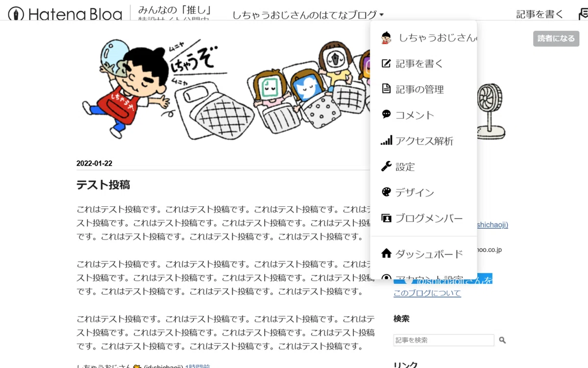Open アクセス解析 from the menu
The image size is (588, 368).
[424, 141]
